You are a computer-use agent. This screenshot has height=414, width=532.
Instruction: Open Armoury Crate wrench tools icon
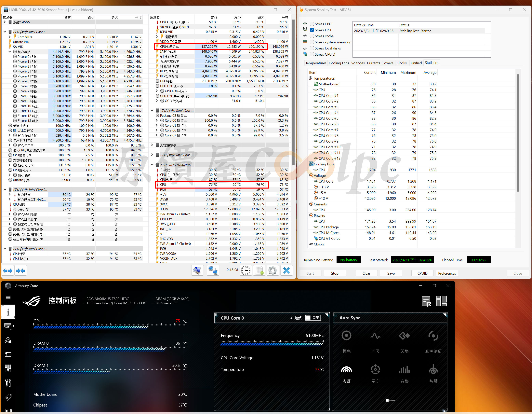point(8,383)
